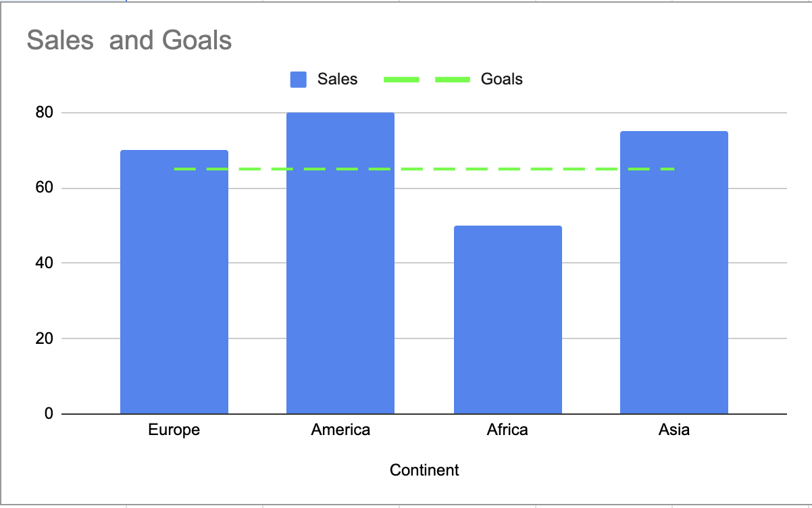Click the chart title Sales and Goals

click(129, 41)
